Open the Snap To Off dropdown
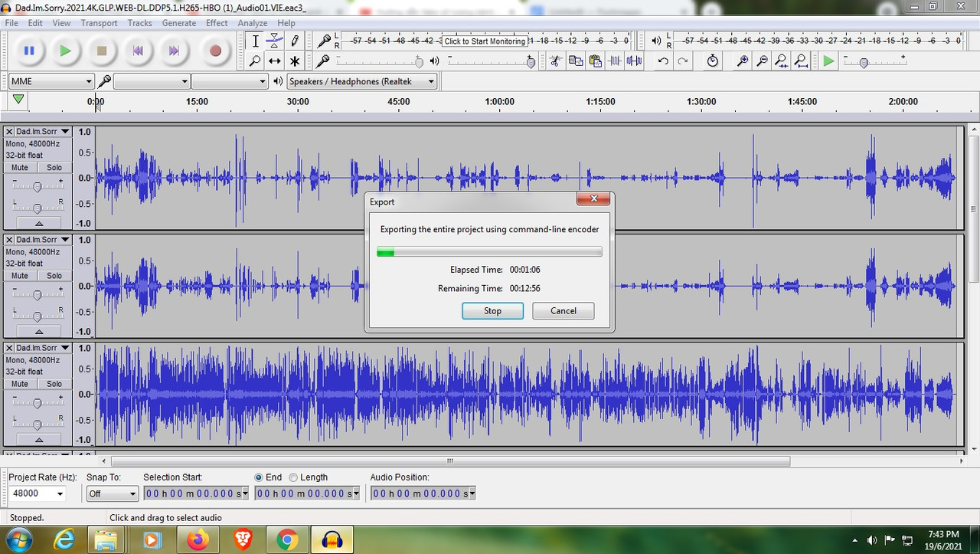 (x=112, y=493)
